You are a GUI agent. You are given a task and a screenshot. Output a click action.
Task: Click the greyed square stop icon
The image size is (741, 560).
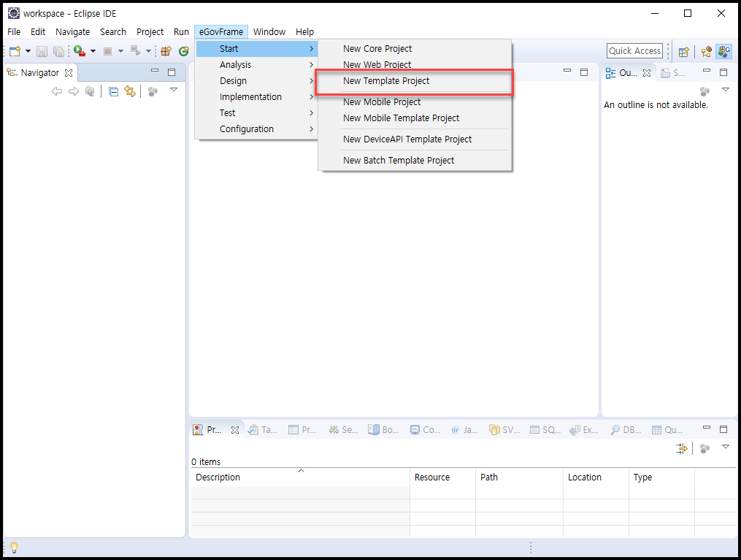108,51
